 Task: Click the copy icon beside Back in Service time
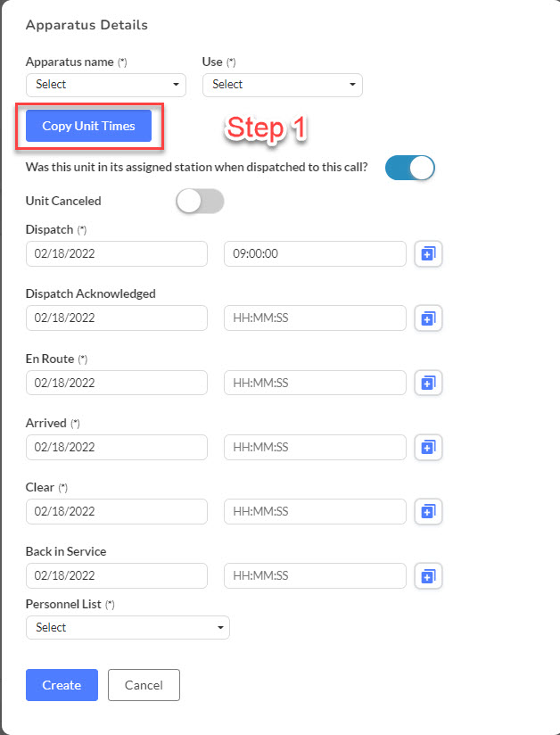tap(428, 575)
